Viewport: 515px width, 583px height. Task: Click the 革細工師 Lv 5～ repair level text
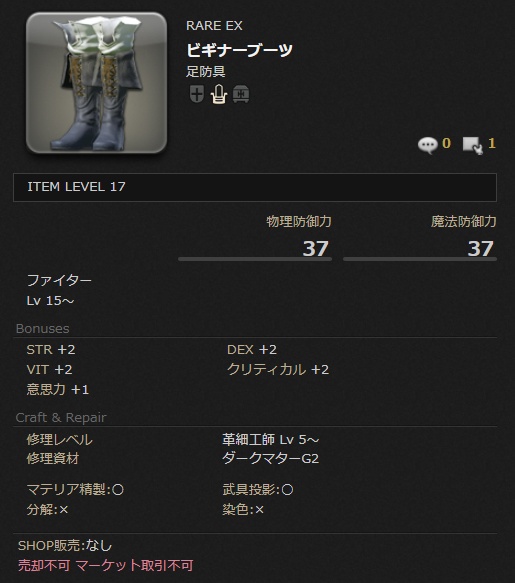[x=270, y=440]
